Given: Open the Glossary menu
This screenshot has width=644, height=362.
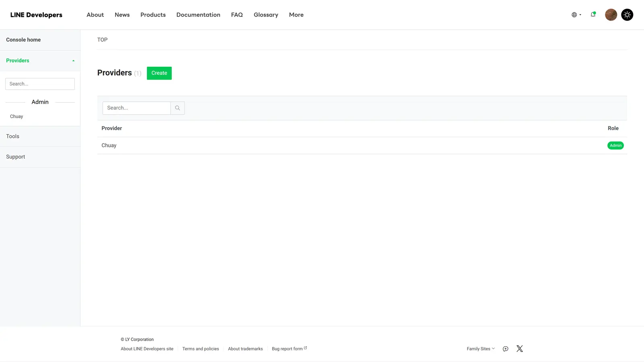Looking at the screenshot, I should (x=266, y=15).
